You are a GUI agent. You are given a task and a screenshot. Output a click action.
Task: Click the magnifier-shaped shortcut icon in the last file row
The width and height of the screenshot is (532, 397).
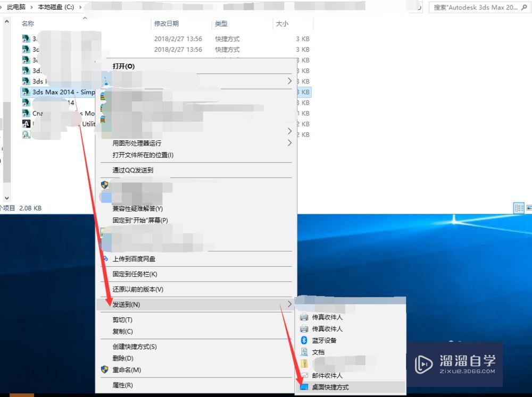[x=26, y=134]
